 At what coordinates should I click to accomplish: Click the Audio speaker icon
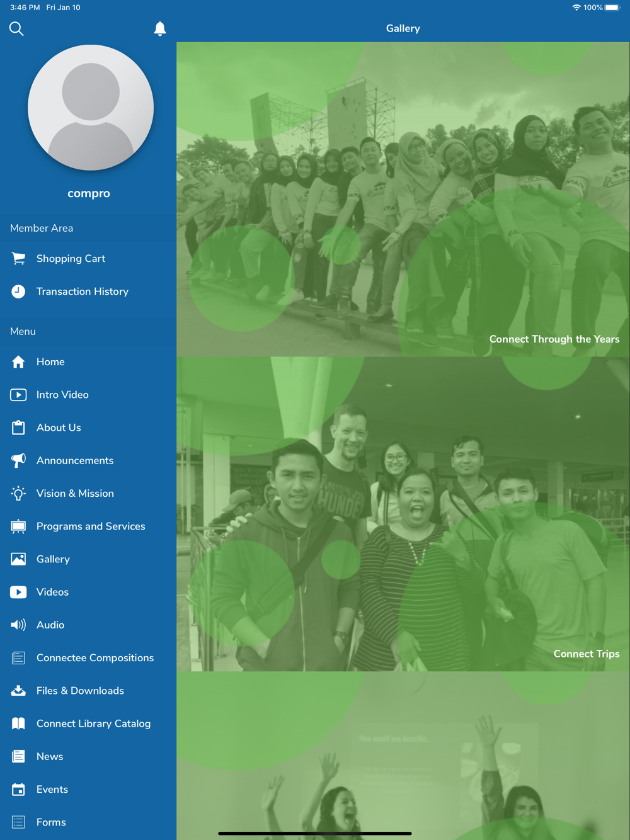[18, 625]
